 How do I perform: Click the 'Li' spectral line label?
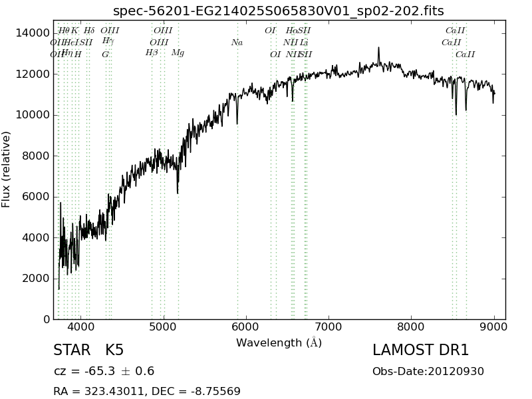tap(304, 43)
